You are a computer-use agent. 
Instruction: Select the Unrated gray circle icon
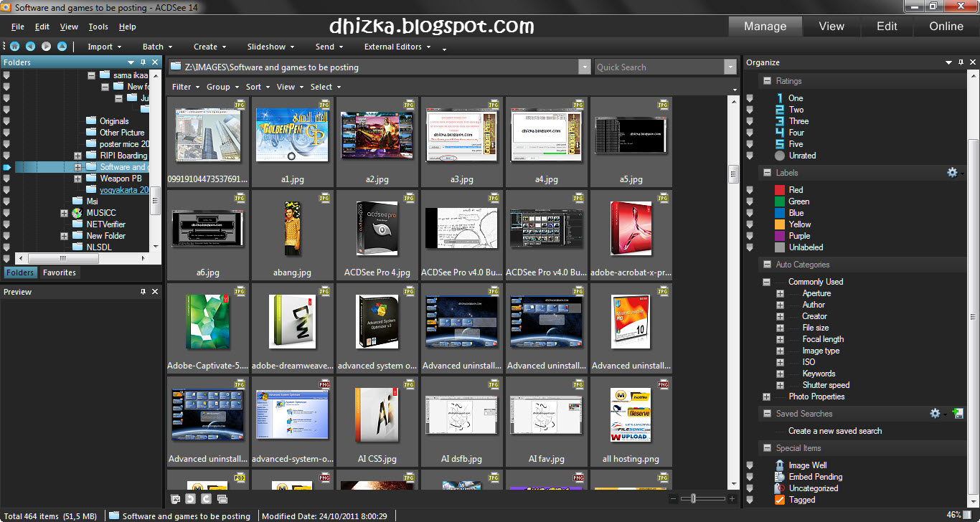[x=780, y=156]
